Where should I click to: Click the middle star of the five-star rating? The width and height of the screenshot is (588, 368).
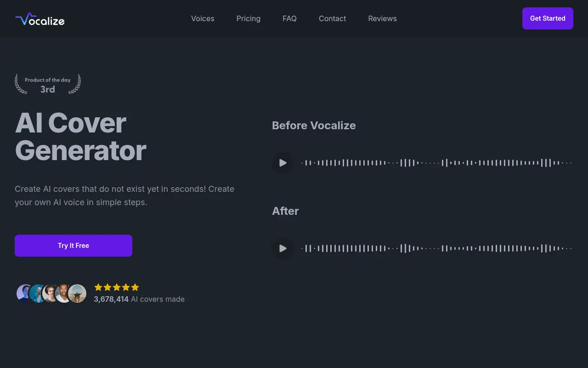[117, 287]
